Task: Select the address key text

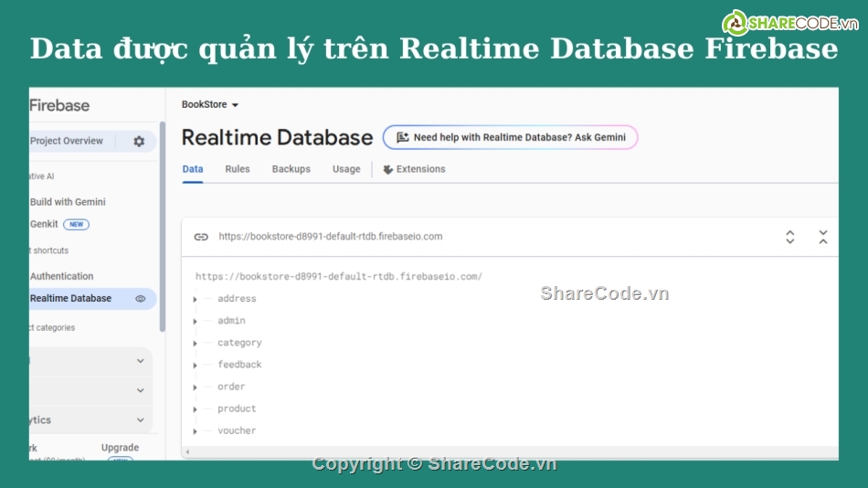Action: pyautogui.click(x=237, y=299)
